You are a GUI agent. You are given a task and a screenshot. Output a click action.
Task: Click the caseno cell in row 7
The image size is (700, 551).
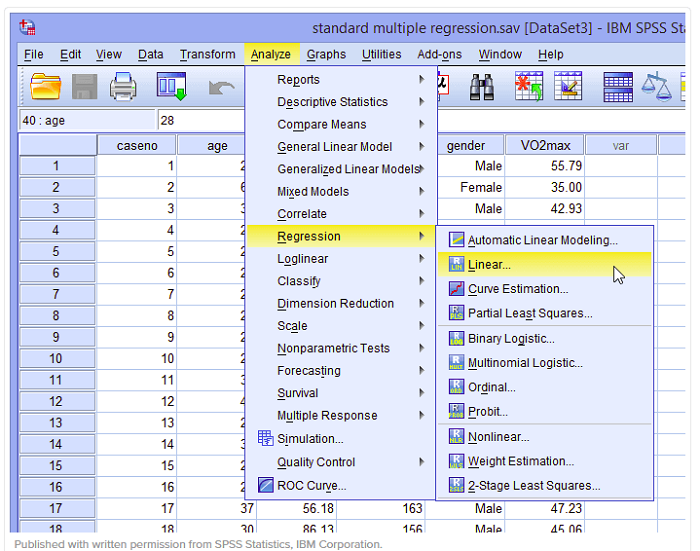tap(137, 294)
